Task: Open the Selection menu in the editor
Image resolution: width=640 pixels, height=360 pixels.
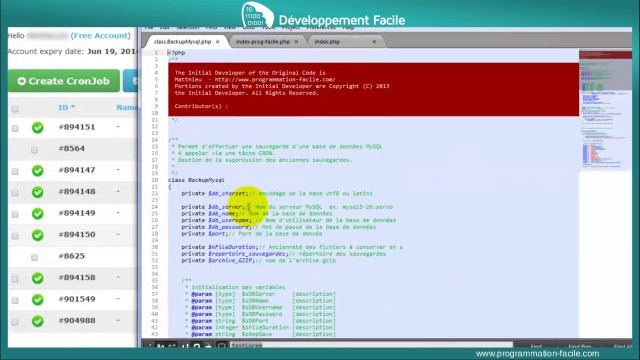Action: point(188,28)
